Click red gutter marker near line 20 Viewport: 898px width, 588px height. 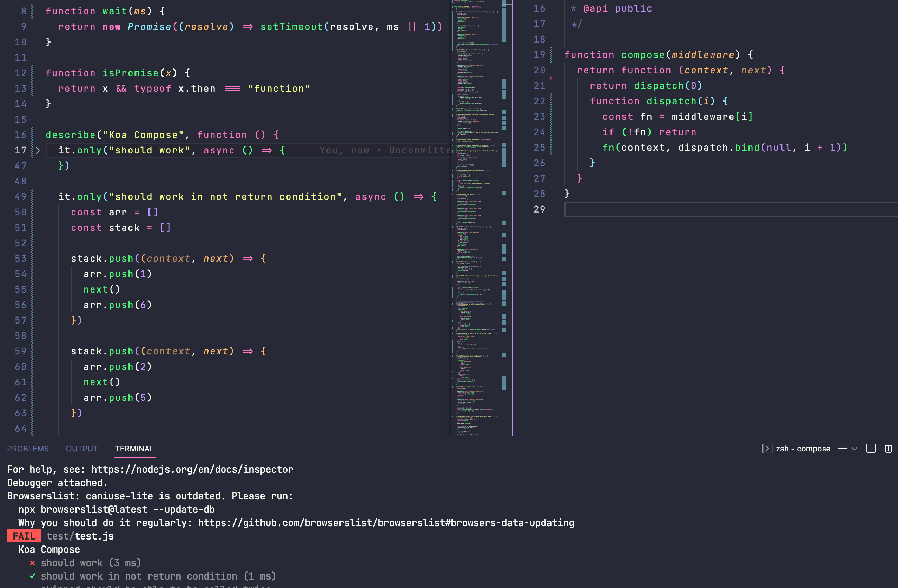pyautogui.click(x=551, y=78)
